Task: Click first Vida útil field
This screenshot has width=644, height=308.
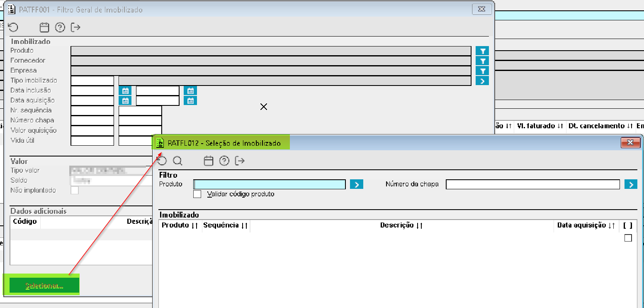Action: 92,140
